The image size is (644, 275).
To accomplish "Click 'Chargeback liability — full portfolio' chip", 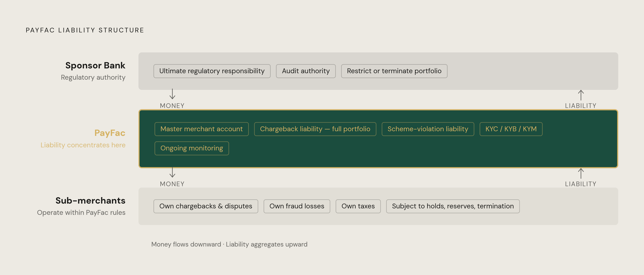I will coord(315,129).
